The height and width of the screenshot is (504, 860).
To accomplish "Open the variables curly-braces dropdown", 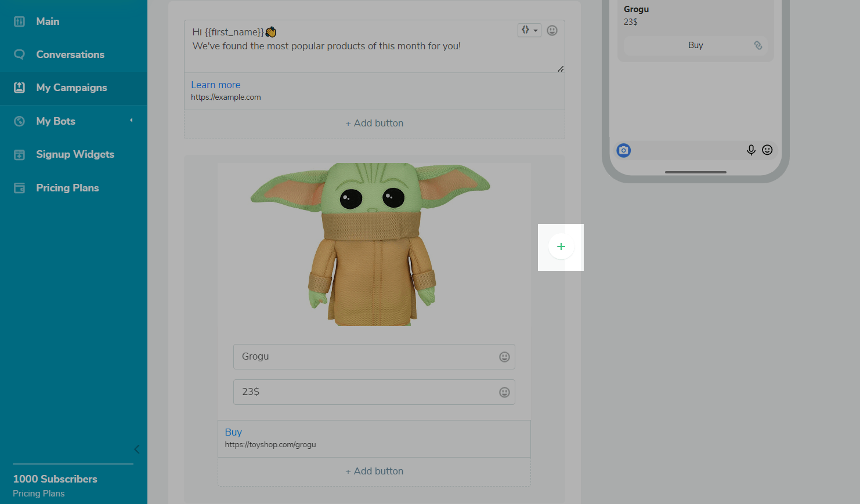I will 529,30.
